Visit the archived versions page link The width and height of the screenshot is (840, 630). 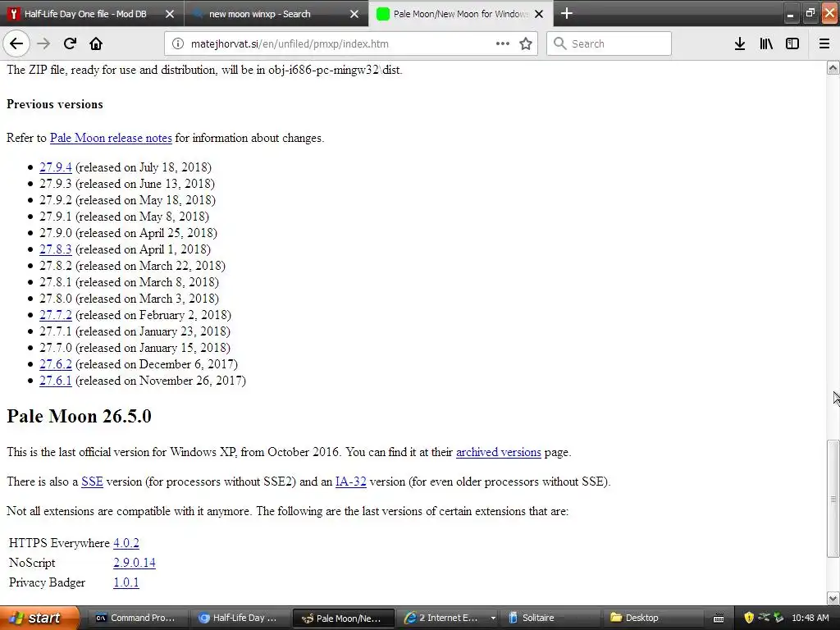[498, 452]
